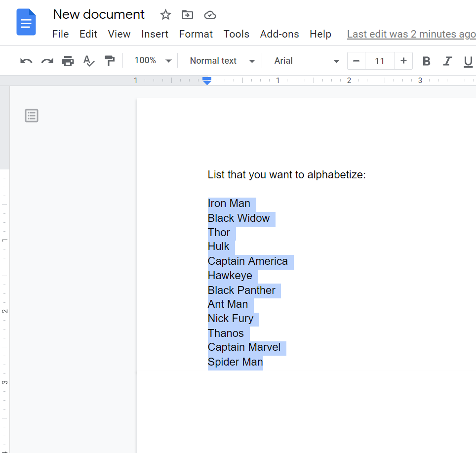Click the 'Ant Man' list line
Screen dimensions: 476x453
point(228,304)
